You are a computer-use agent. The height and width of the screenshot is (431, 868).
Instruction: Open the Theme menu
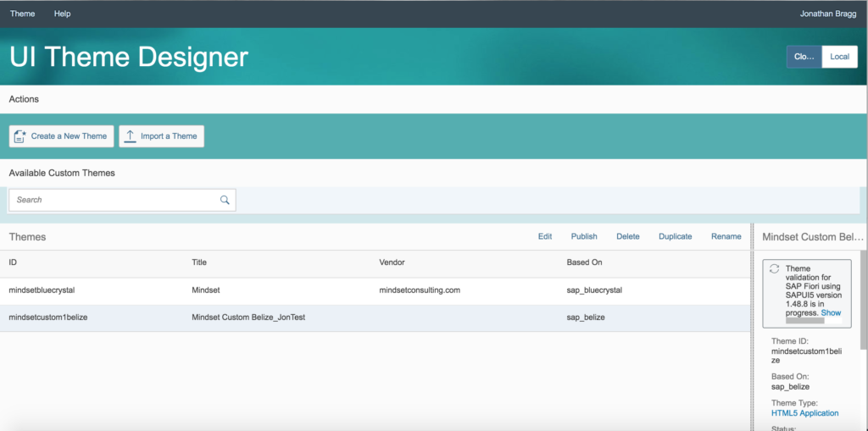(22, 14)
